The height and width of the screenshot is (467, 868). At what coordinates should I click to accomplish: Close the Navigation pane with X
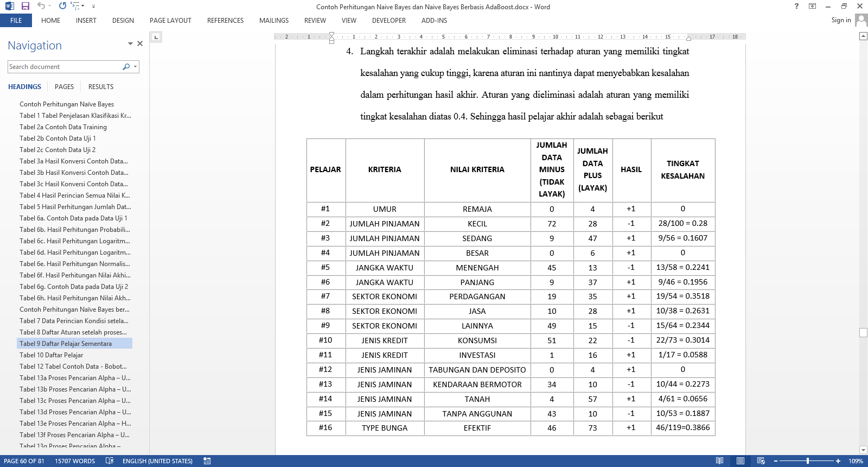point(140,43)
